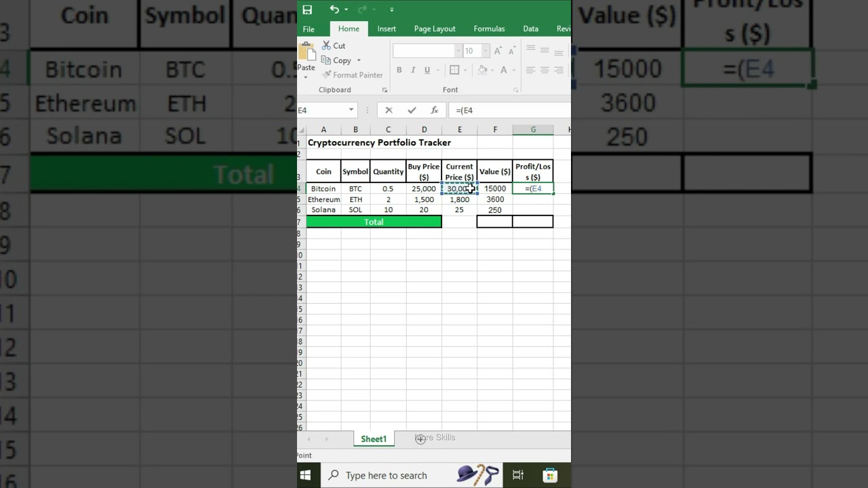Align text to the left
This screenshot has width=868, height=488.
[x=531, y=70]
